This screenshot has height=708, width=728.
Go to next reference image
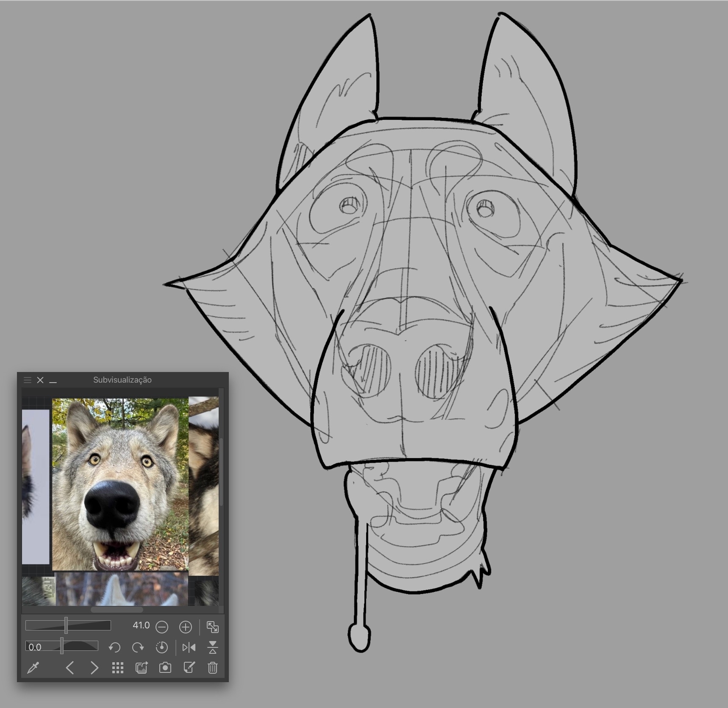(x=94, y=668)
